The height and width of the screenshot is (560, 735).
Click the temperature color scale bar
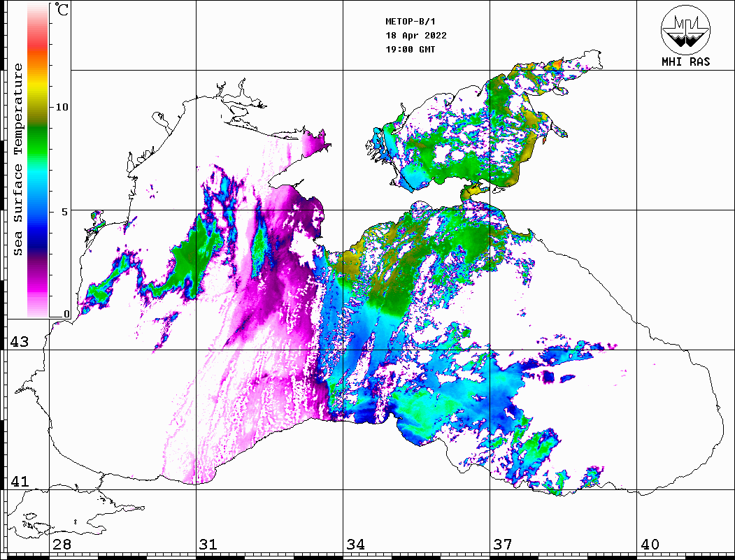[x=38, y=160]
